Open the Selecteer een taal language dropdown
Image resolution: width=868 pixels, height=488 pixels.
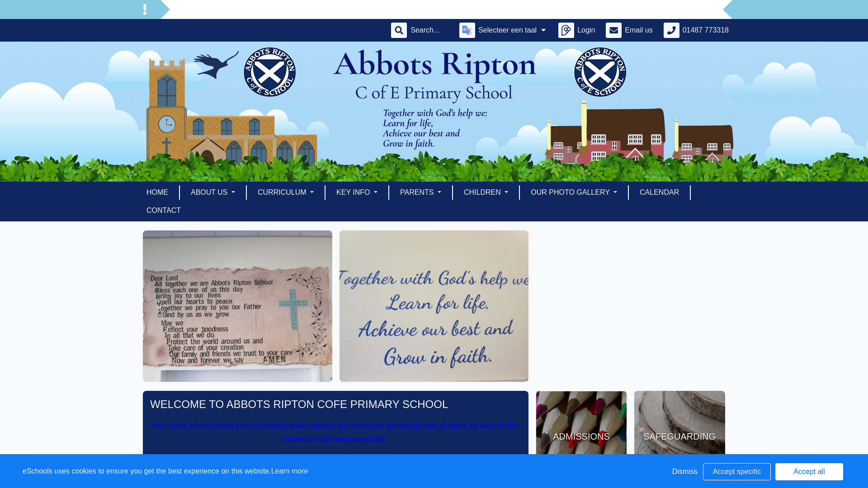512,30
